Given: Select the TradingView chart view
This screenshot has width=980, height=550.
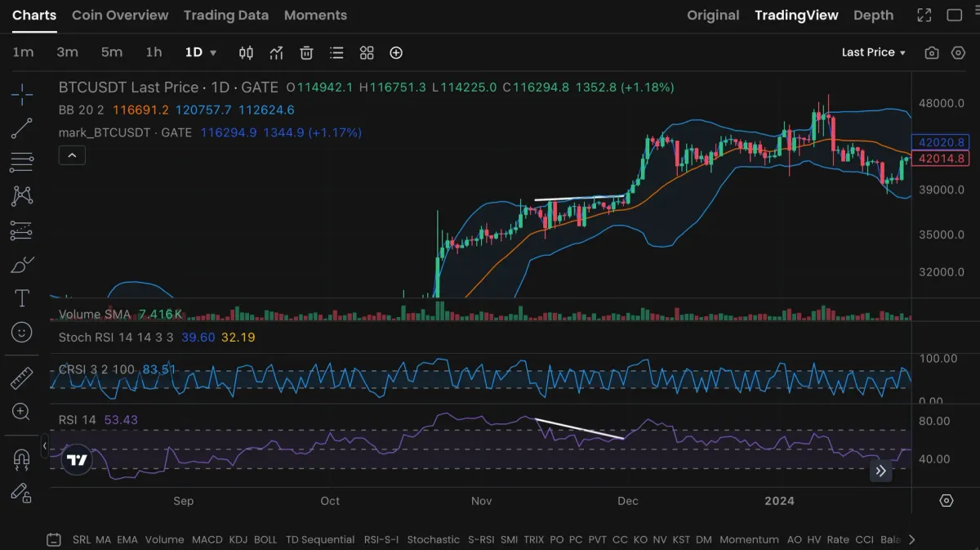Looking at the screenshot, I should (796, 15).
